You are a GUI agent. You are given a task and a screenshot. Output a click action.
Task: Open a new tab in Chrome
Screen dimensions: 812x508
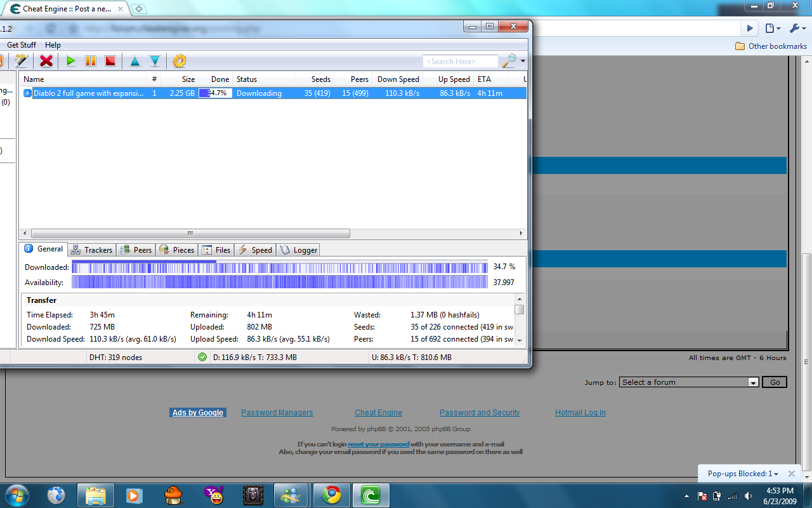139,9
